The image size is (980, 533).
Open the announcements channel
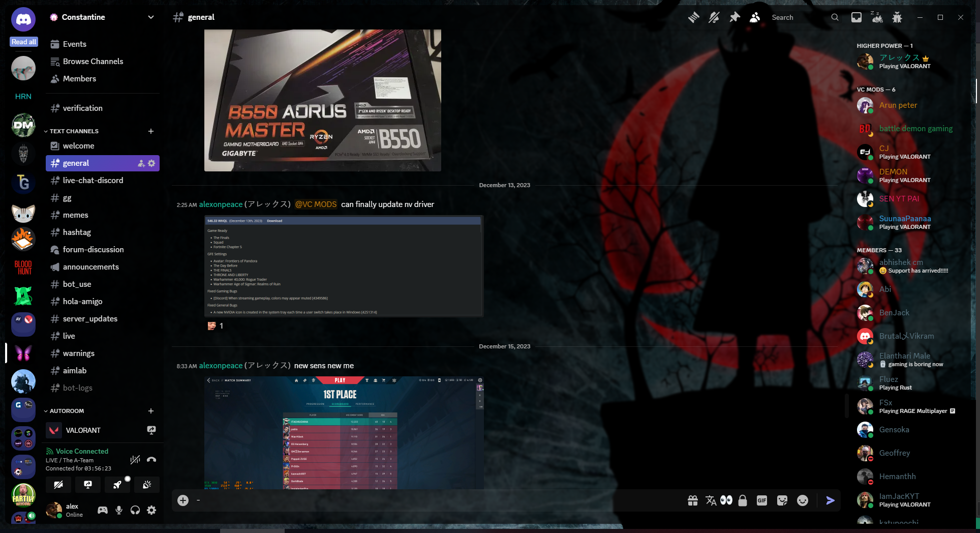pyautogui.click(x=102, y=267)
